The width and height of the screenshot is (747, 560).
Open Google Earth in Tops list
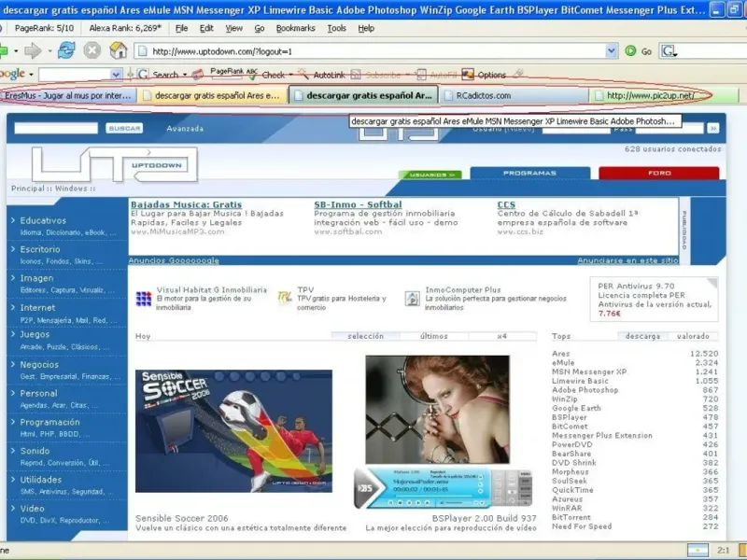(576, 408)
